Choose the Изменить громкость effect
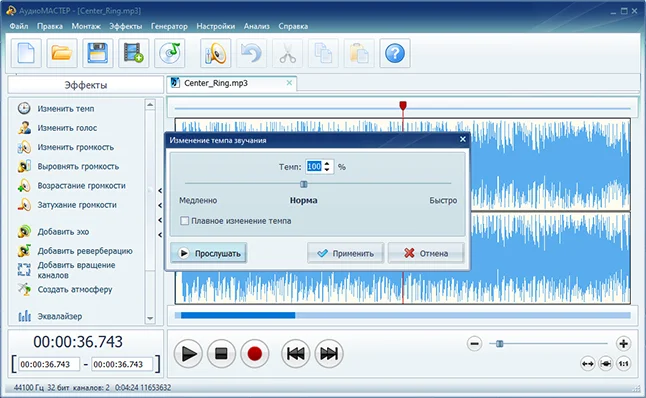 66,147
